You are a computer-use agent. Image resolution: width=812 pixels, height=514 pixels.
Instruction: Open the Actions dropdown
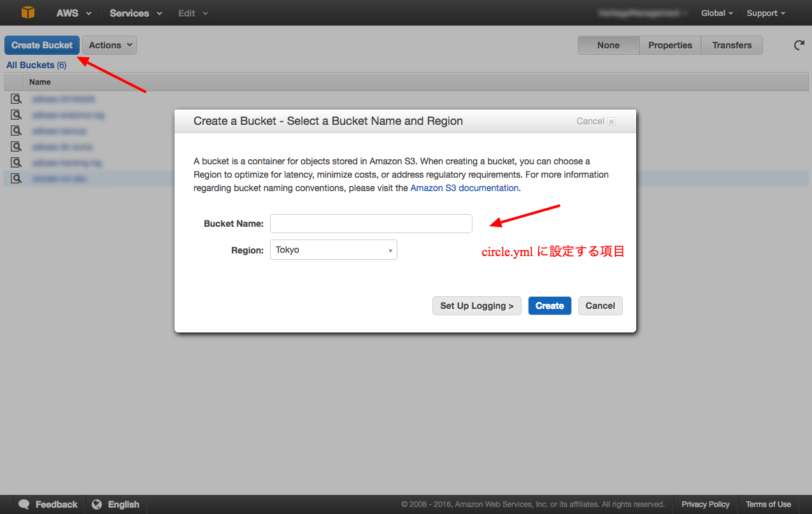109,45
